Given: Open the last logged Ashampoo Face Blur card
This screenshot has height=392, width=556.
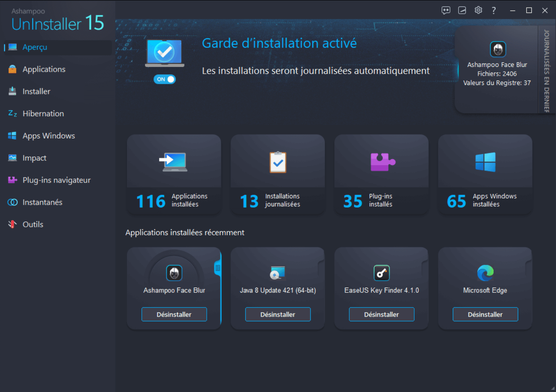Looking at the screenshot, I should (497, 70).
